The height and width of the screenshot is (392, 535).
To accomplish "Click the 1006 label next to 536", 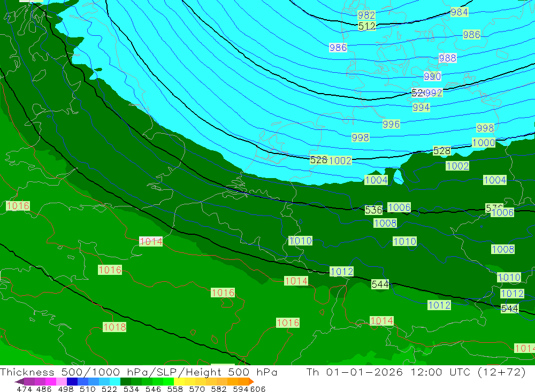I will 399,207.
